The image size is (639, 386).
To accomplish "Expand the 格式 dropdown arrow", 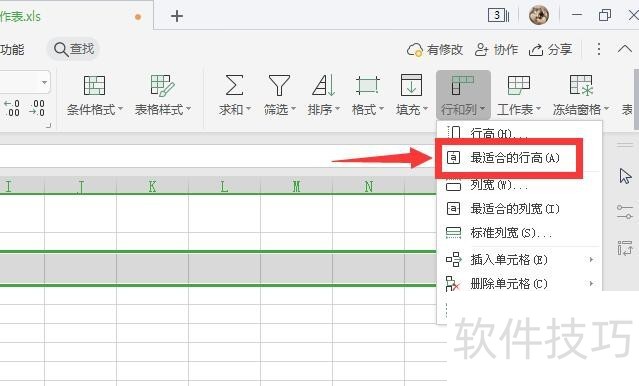I will pyautogui.click(x=381, y=109).
